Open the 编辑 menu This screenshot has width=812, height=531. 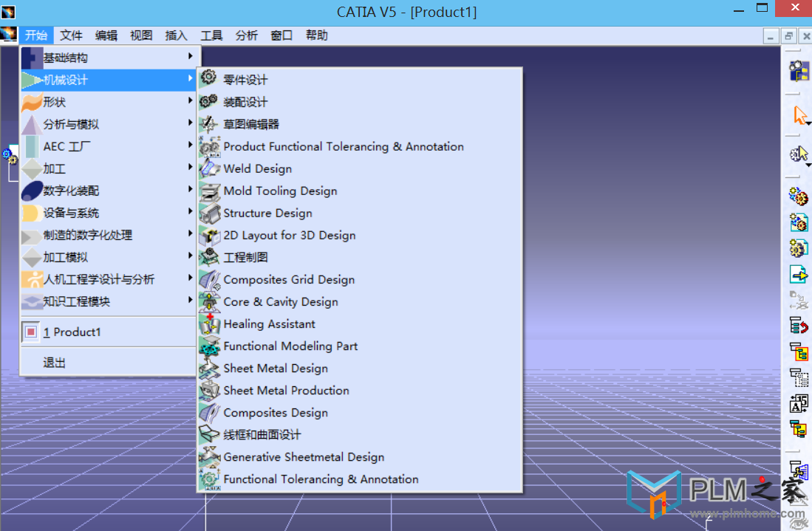tap(106, 35)
